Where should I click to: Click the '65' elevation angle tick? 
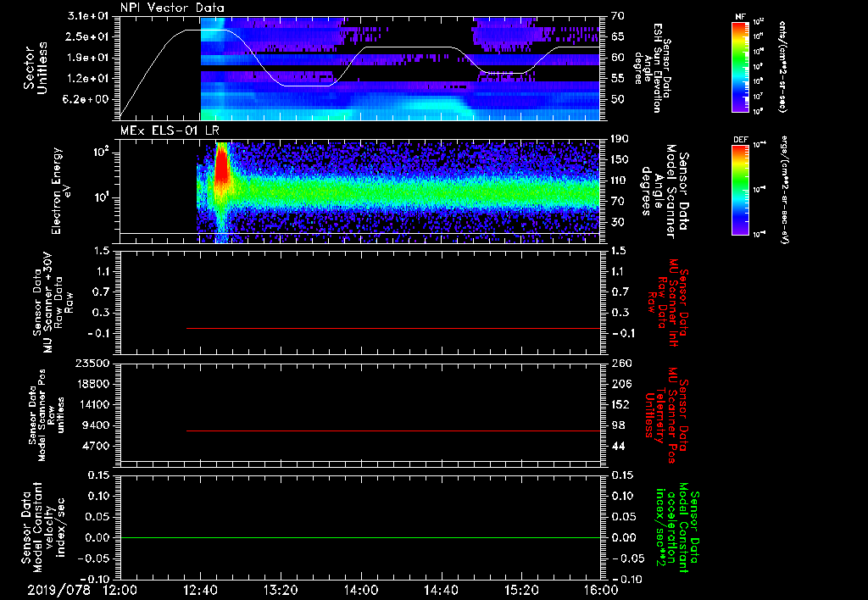pyautogui.click(x=618, y=36)
